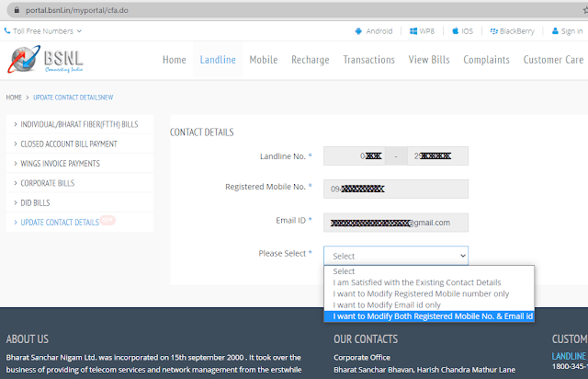The height and width of the screenshot is (379, 588).
Task: Open Corporate Bills sidebar item
Action: (x=80, y=183)
